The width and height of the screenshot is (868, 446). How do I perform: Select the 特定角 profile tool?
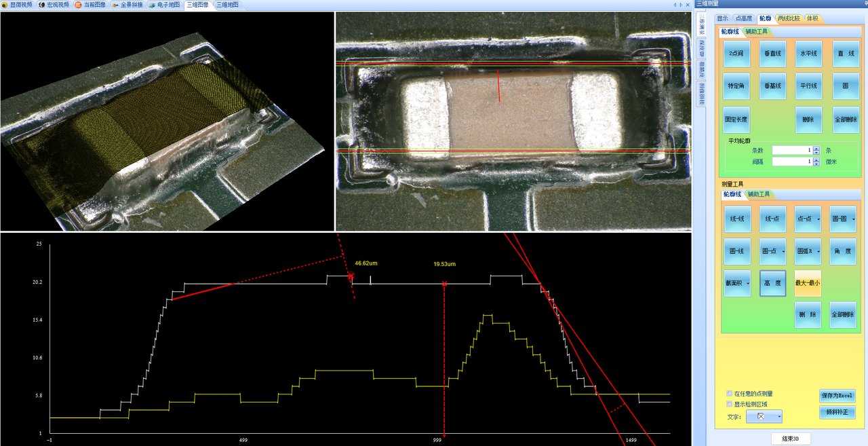click(736, 86)
